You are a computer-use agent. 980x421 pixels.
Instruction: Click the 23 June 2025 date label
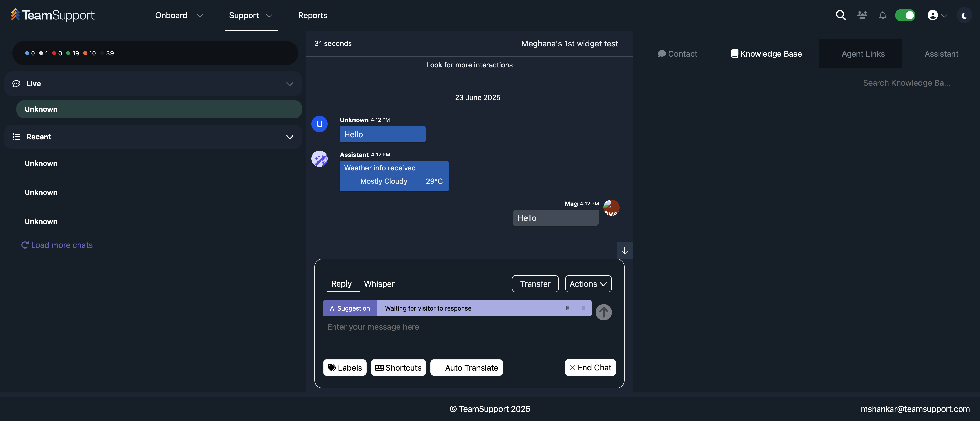coord(477,97)
